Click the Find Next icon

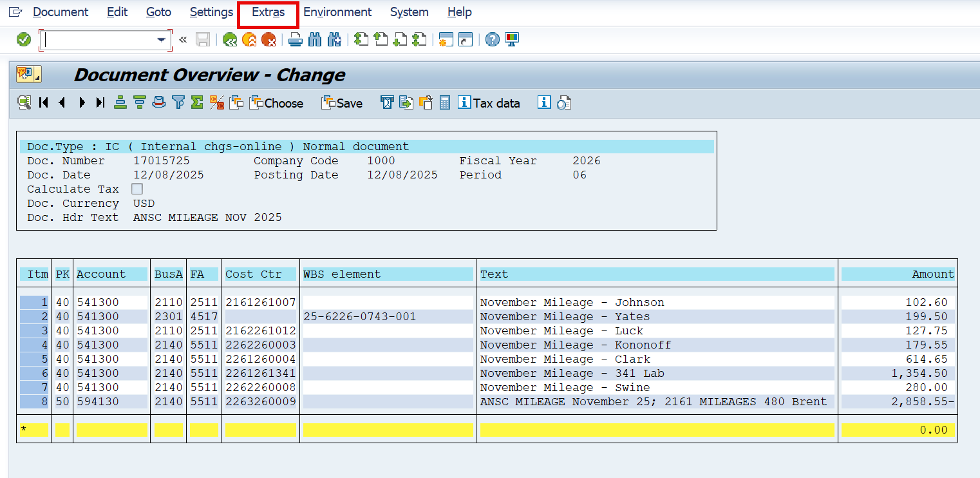tap(334, 39)
